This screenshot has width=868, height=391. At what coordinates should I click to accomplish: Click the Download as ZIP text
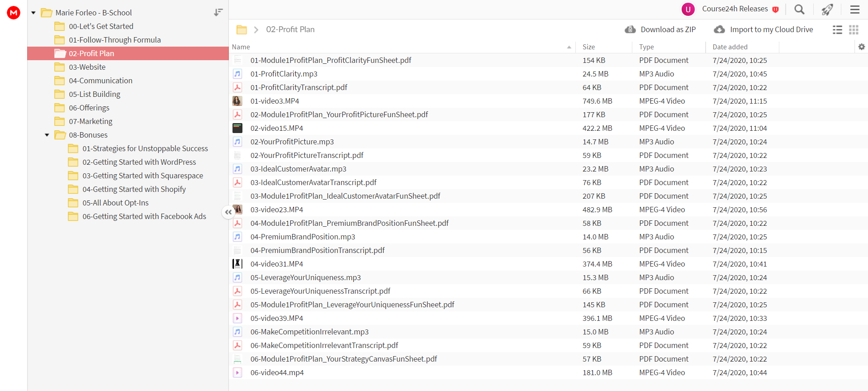point(668,29)
